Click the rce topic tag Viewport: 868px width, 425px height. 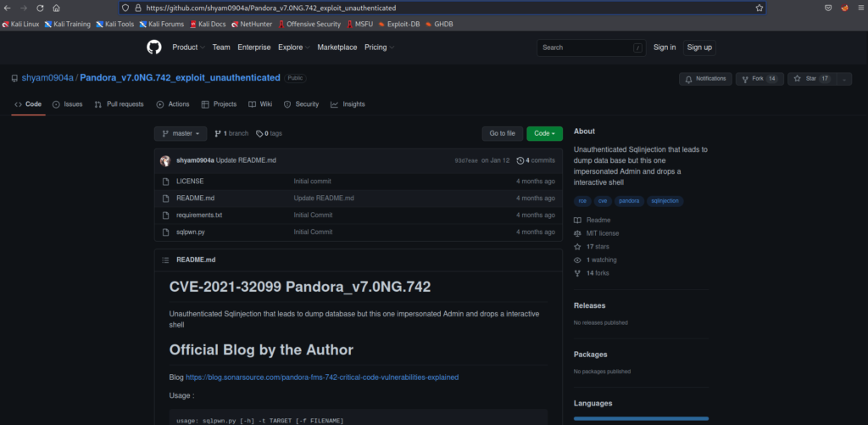click(582, 201)
